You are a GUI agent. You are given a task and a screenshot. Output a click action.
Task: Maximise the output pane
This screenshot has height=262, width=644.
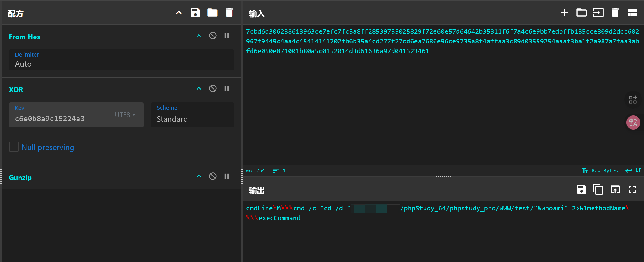coord(632,190)
